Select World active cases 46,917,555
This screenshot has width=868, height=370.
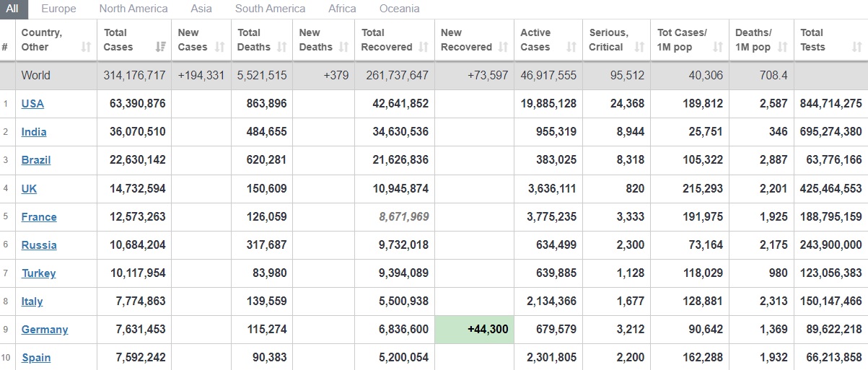pos(547,75)
